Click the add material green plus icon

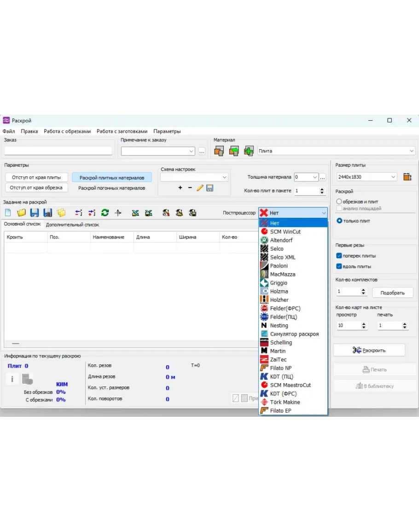[x=249, y=151]
